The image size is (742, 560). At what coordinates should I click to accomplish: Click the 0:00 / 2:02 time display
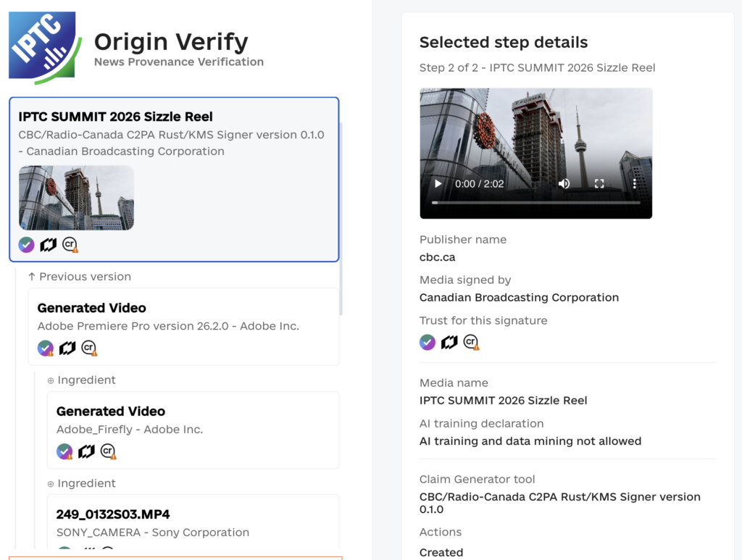480,184
